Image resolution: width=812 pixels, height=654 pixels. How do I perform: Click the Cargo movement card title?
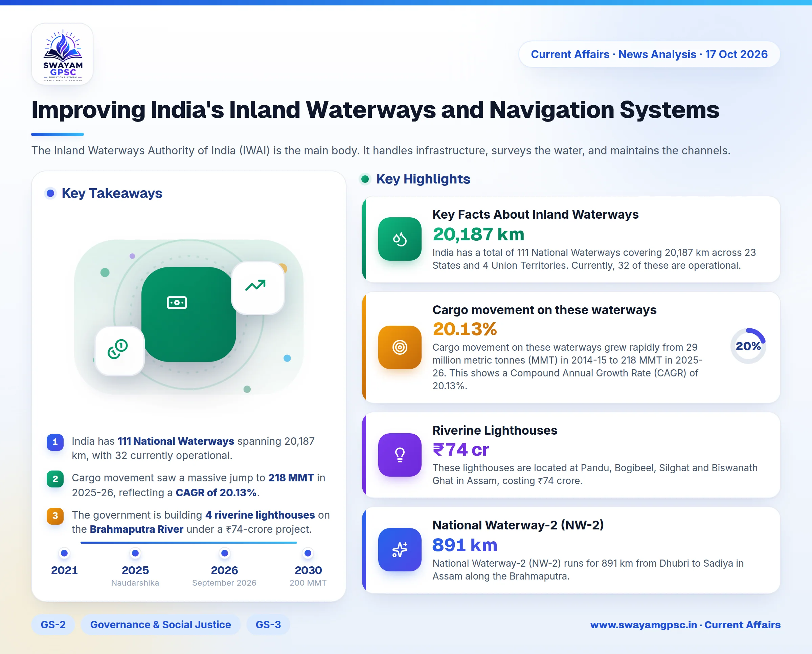click(544, 310)
